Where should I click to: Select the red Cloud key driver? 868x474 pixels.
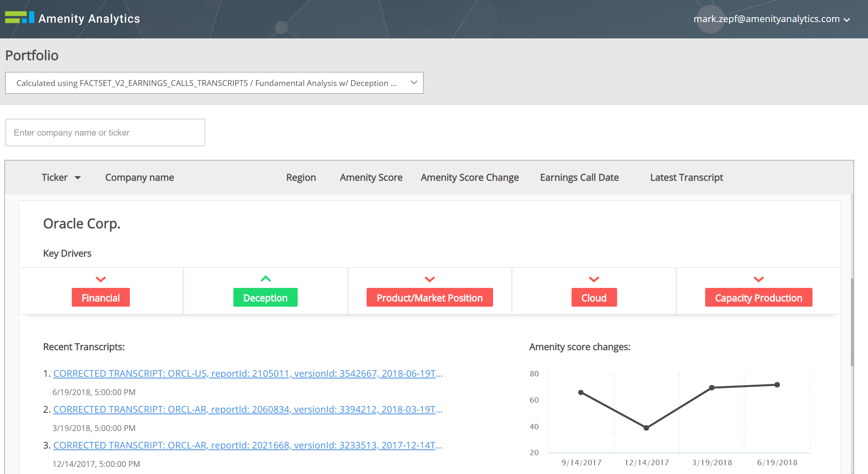[594, 298]
